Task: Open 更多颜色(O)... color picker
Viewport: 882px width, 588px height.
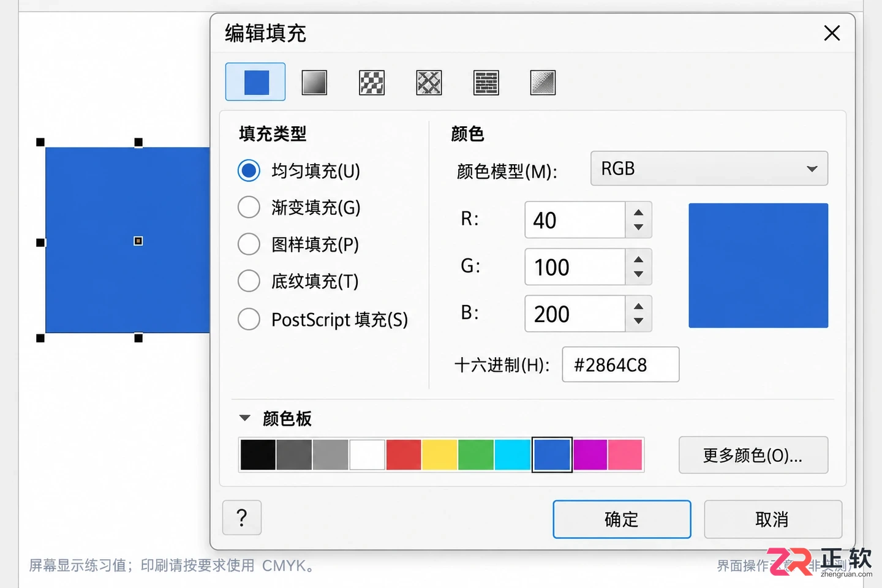Action: coord(753,455)
